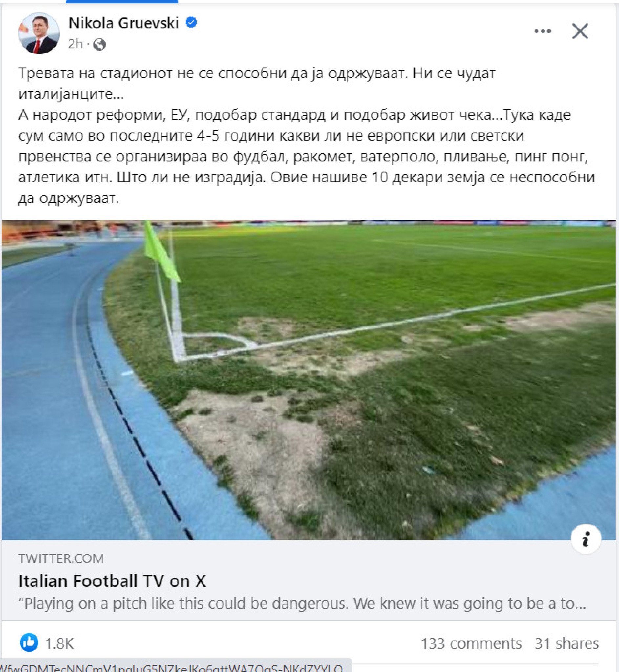The width and height of the screenshot is (619, 672).
Task: Click the green corner flag in the photo
Action: tap(161, 253)
